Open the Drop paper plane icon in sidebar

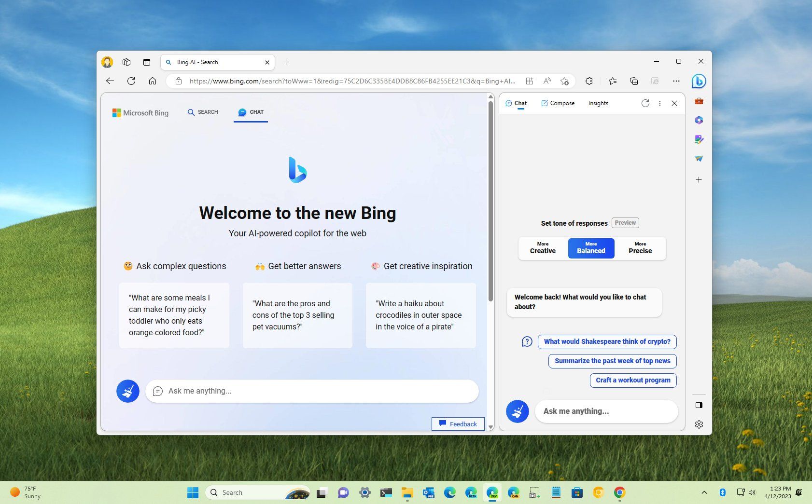[x=699, y=158]
